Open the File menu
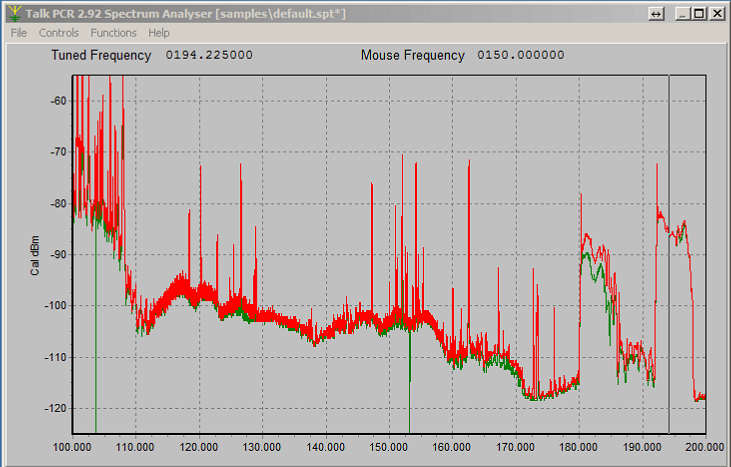731x467 pixels. click(x=19, y=33)
